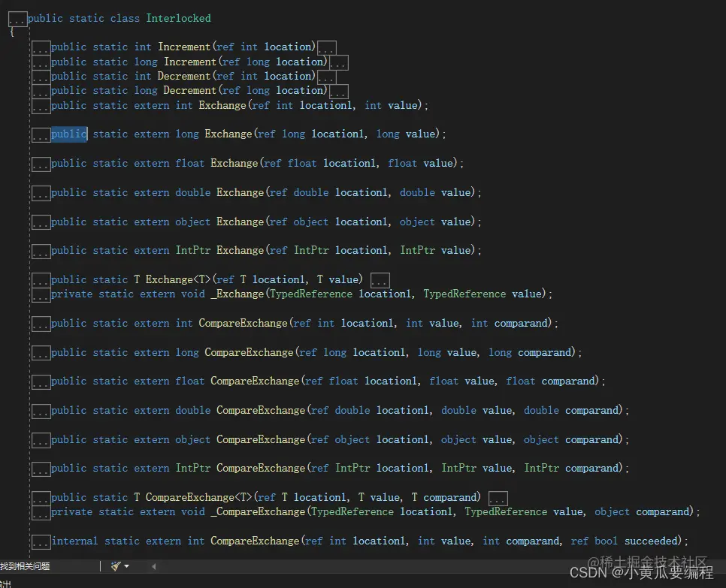
Task: Click the code cleanup broom icon
Action: 116,565
